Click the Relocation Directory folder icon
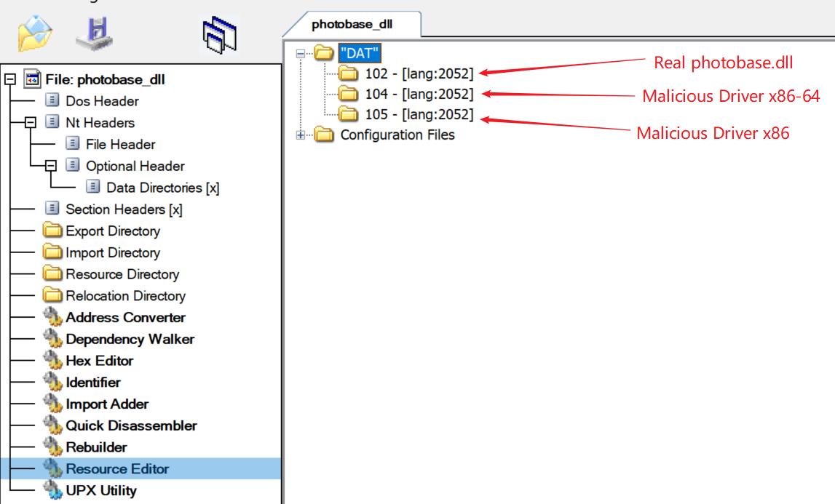The height and width of the screenshot is (504, 835). (x=52, y=295)
